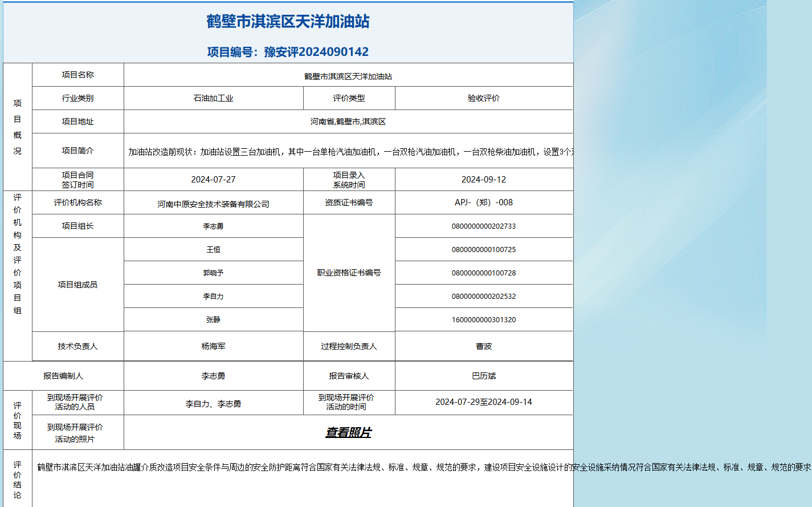812x507 pixels.
Task: Select certificate number 0800000000202532
Action: tap(484, 297)
